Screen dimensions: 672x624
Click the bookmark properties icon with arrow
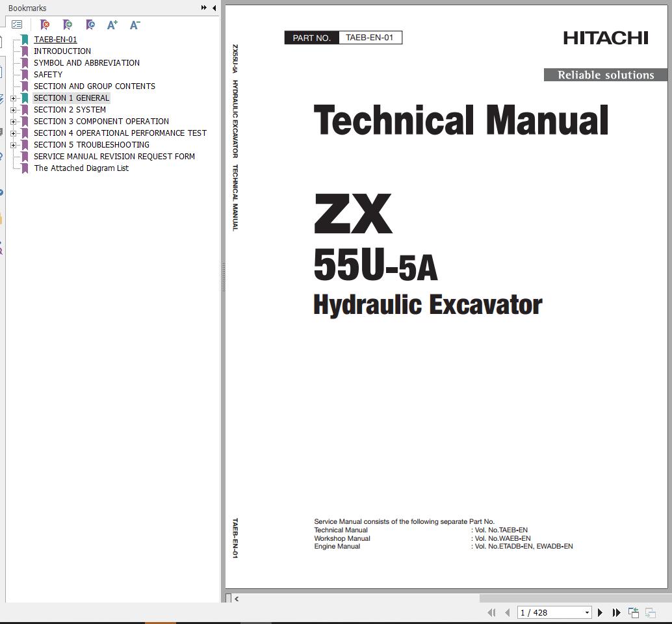(x=90, y=25)
